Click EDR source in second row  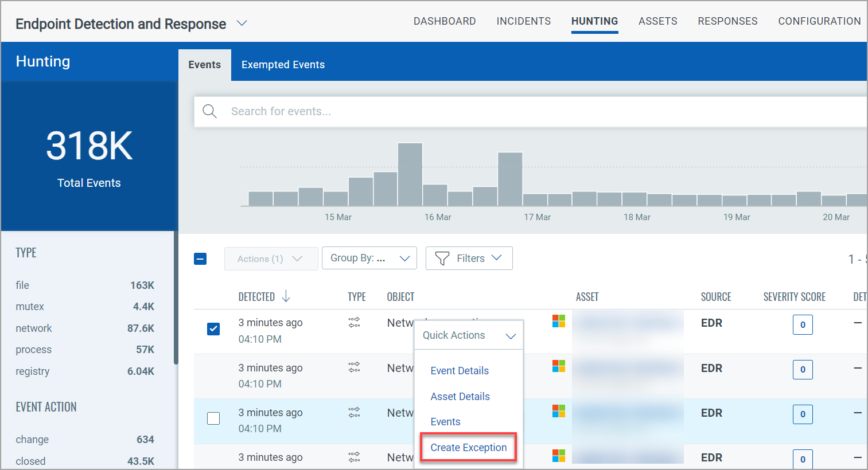point(711,368)
